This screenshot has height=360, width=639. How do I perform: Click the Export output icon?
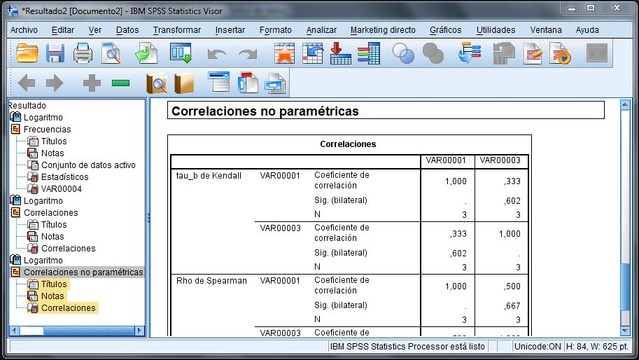146,53
